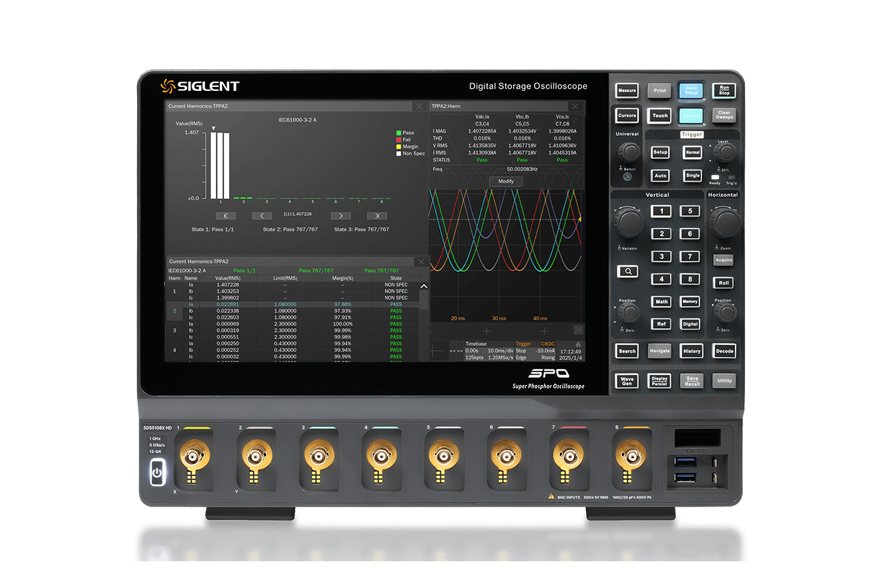Click the right add-window plus icon
The width and height of the screenshot is (882, 588).
click(x=544, y=331)
